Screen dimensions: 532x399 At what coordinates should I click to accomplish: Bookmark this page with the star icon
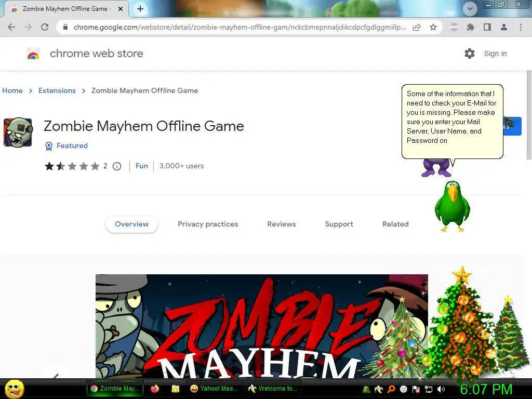(x=433, y=27)
